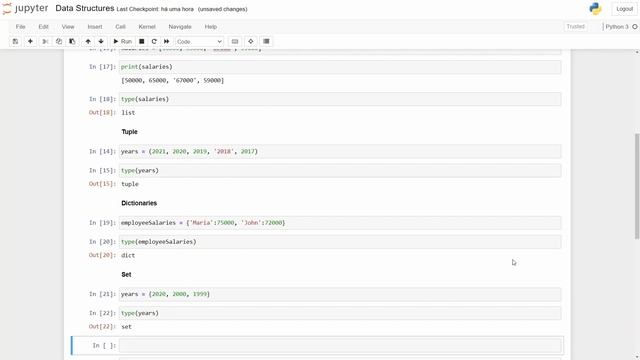
Task: Open the Help menu
Action: (x=211, y=27)
